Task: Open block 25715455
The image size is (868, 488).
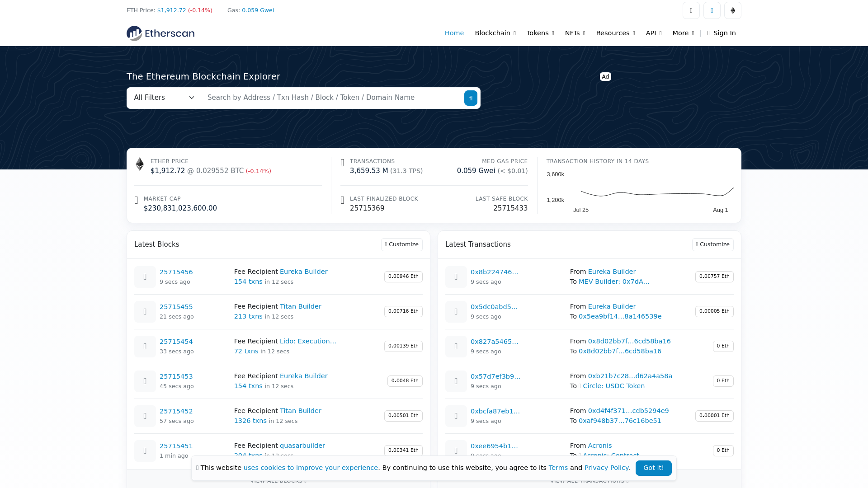Action: tap(176, 307)
